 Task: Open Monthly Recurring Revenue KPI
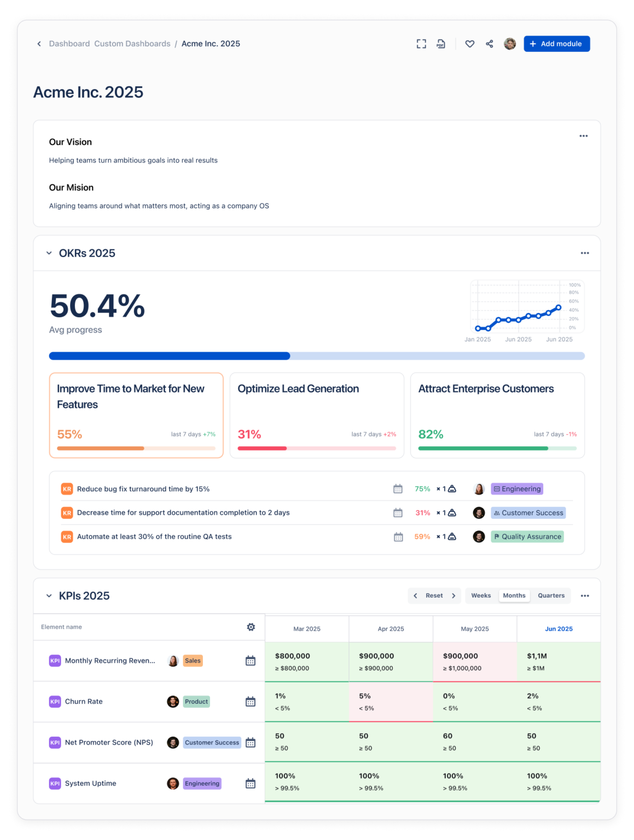110,661
